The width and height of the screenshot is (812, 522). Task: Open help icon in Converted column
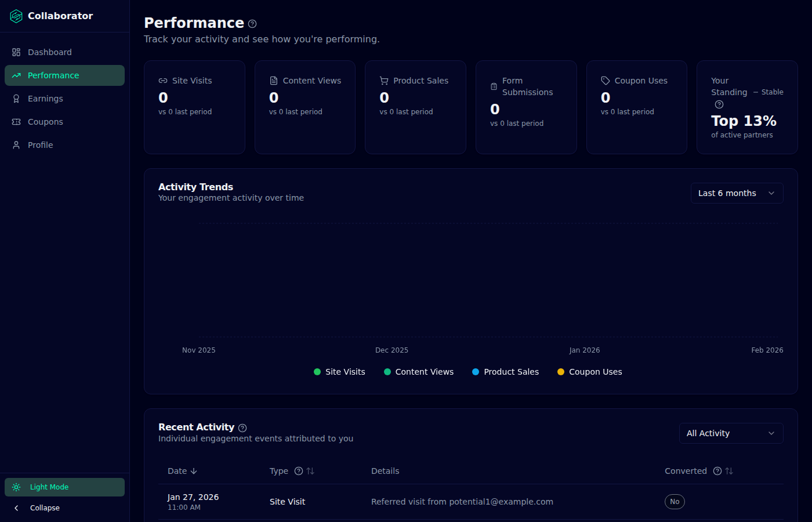(717, 471)
